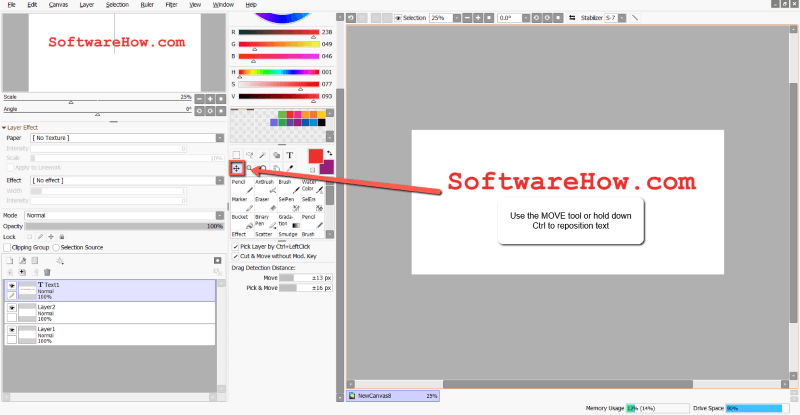Screen dimensions: 800x415
Task: Open the blending Mode dropdown
Action: click(220, 215)
